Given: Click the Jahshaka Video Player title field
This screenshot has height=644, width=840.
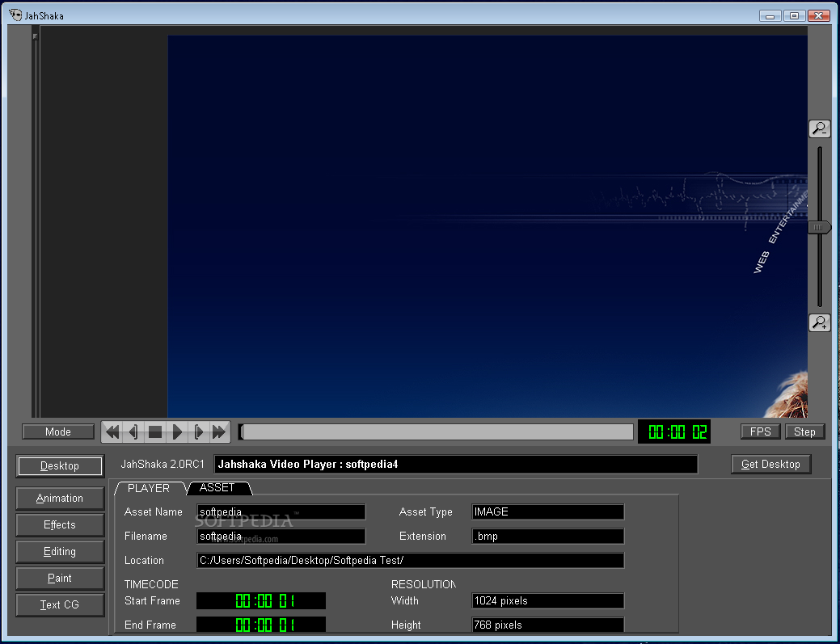Looking at the screenshot, I should [x=455, y=464].
